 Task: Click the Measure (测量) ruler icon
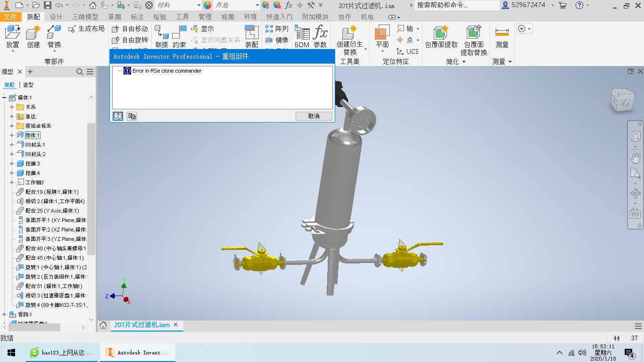(x=502, y=33)
